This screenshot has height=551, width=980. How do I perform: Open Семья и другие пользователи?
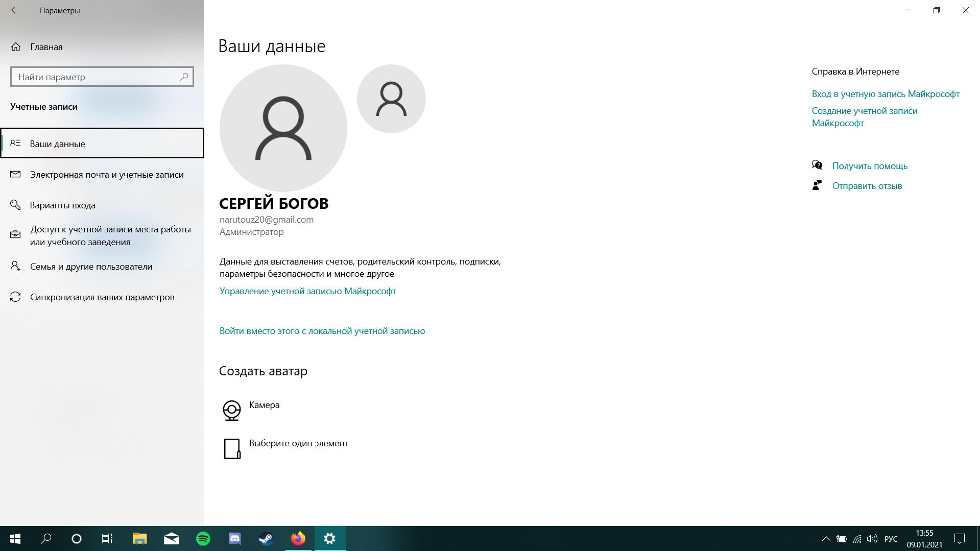coord(102,267)
